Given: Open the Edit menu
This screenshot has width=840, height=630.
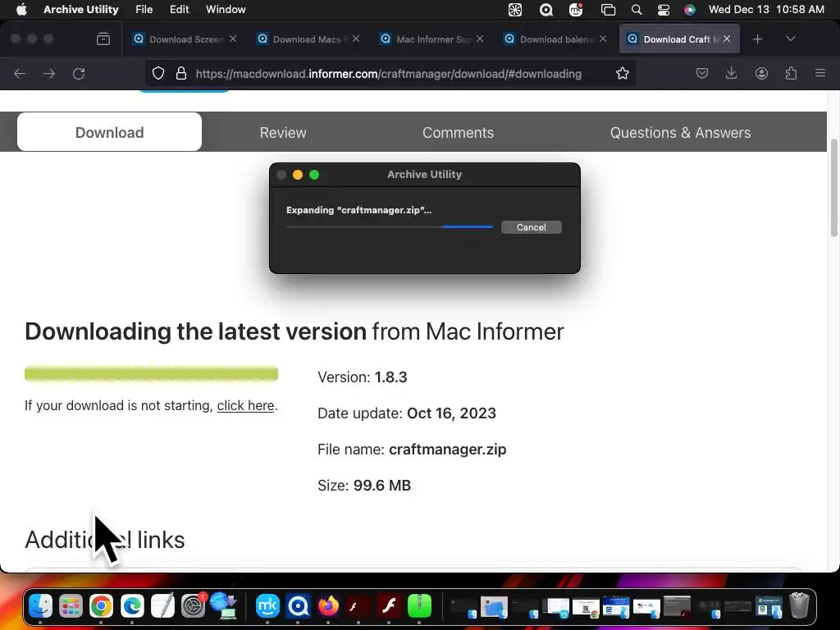Looking at the screenshot, I should coord(179,10).
